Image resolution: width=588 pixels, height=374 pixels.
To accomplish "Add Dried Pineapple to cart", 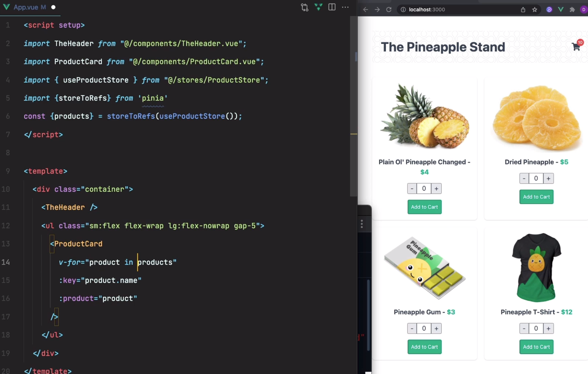I will 536,197.
